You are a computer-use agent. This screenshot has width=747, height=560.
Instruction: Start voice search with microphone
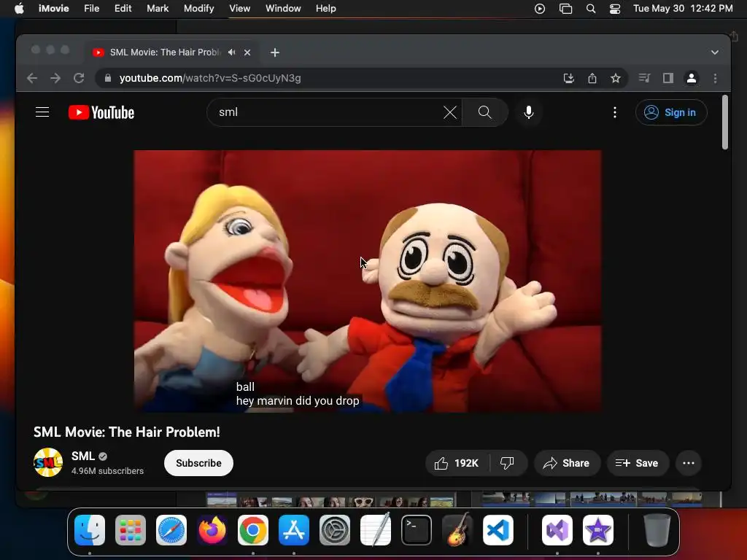click(529, 112)
